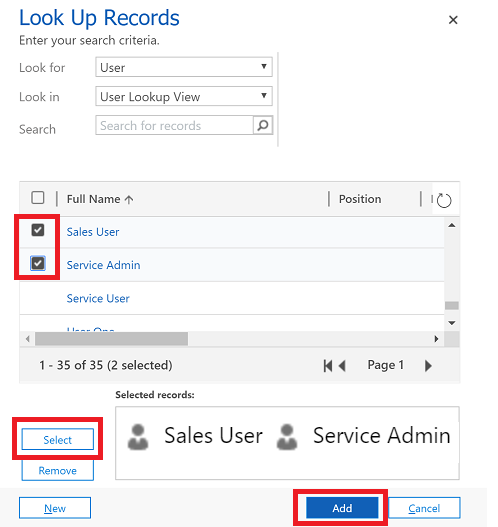Click Service Admin icon in Selected records
Viewport: 498px width, 527px height.
pos(287,437)
